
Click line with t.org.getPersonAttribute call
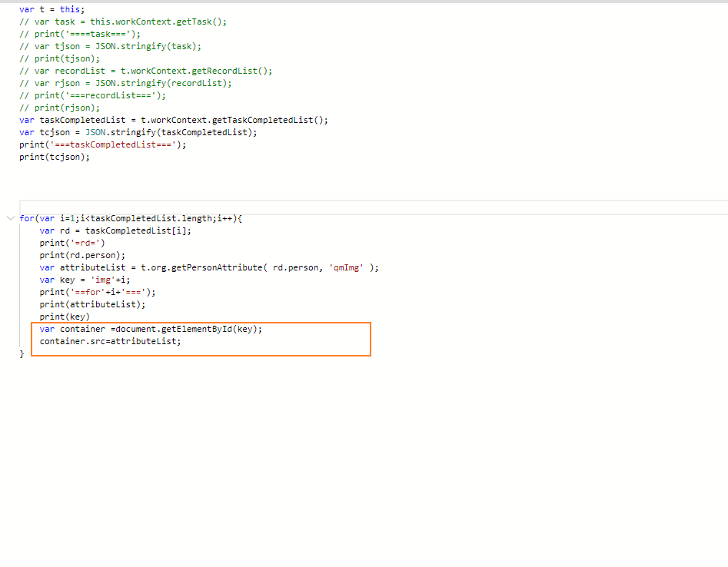209,267
